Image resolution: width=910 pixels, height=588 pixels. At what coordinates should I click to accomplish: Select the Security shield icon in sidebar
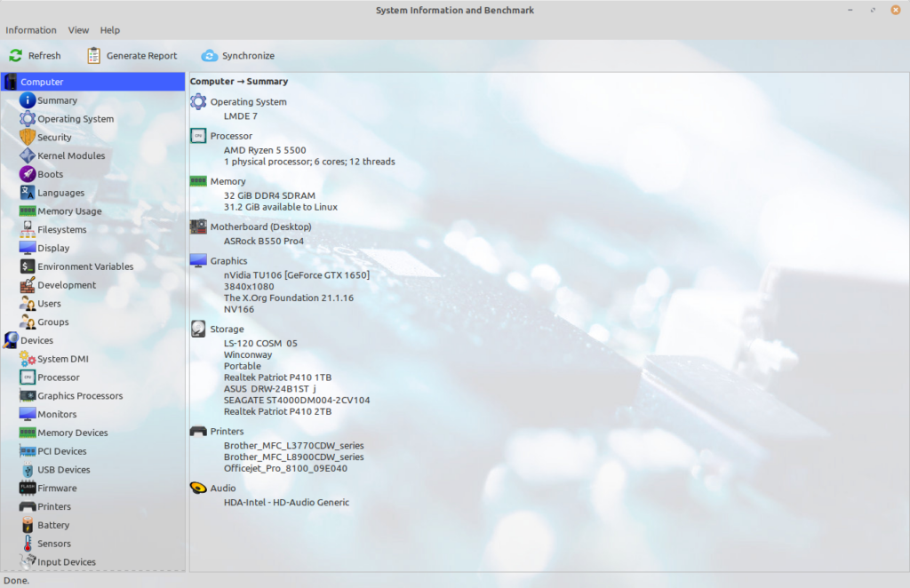click(x=28, y=138)
